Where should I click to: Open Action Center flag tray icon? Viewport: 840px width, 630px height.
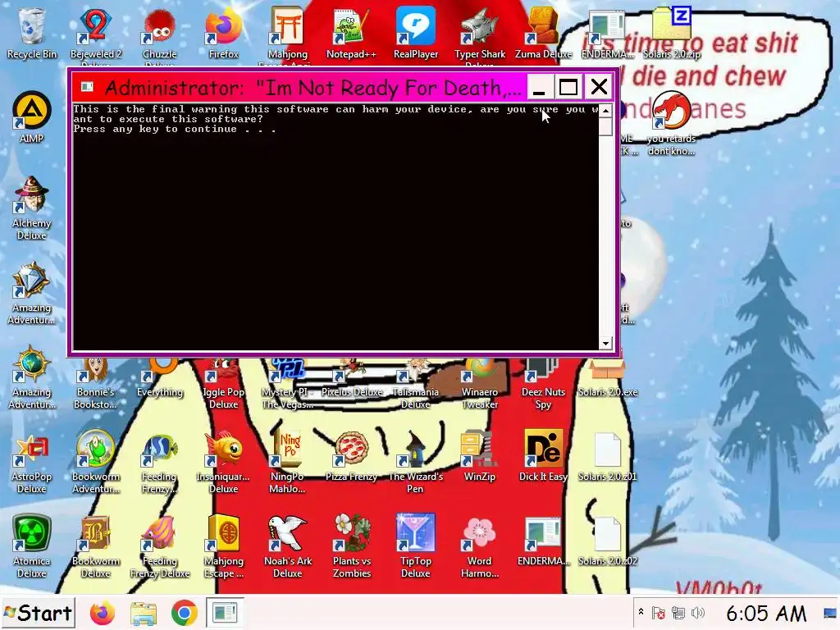click(x=659, y=613)
